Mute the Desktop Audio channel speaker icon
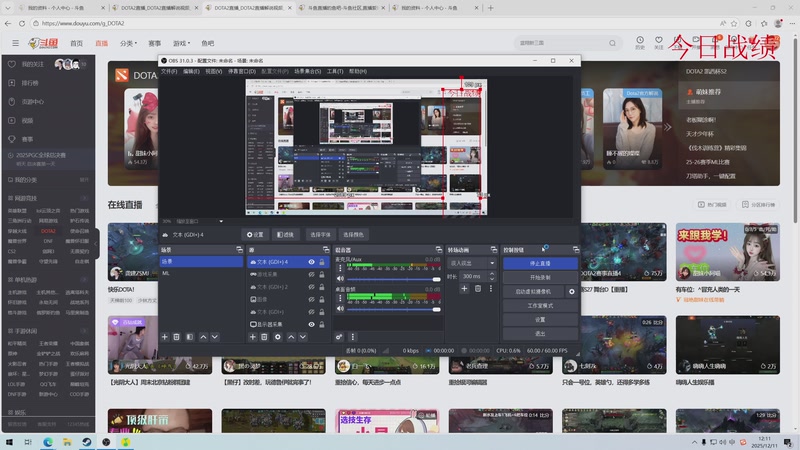The image size is (800, 450). [x=340, y=309]
